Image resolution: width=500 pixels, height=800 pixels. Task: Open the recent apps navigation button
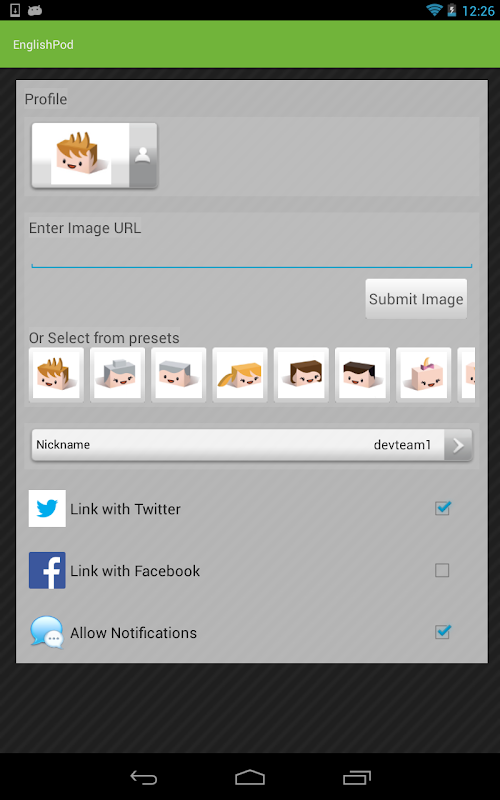click(357, 777)
